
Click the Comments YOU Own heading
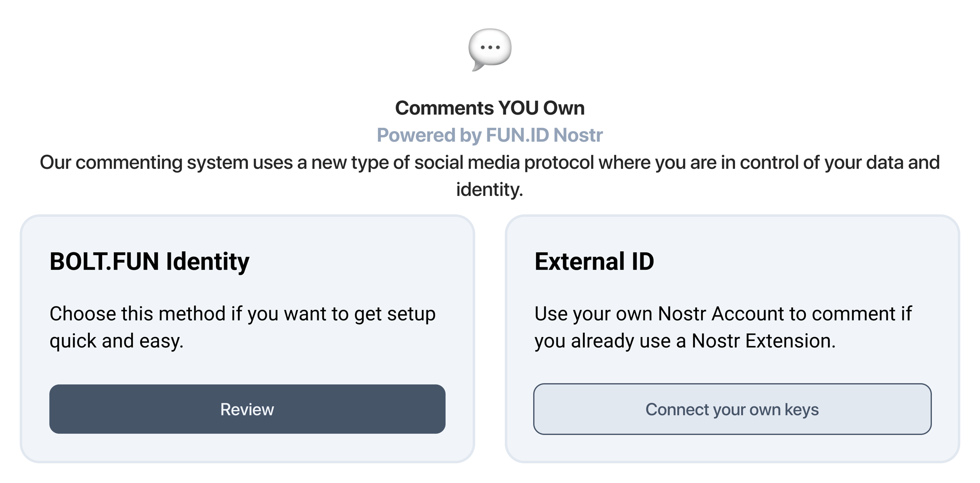(490, 108)
